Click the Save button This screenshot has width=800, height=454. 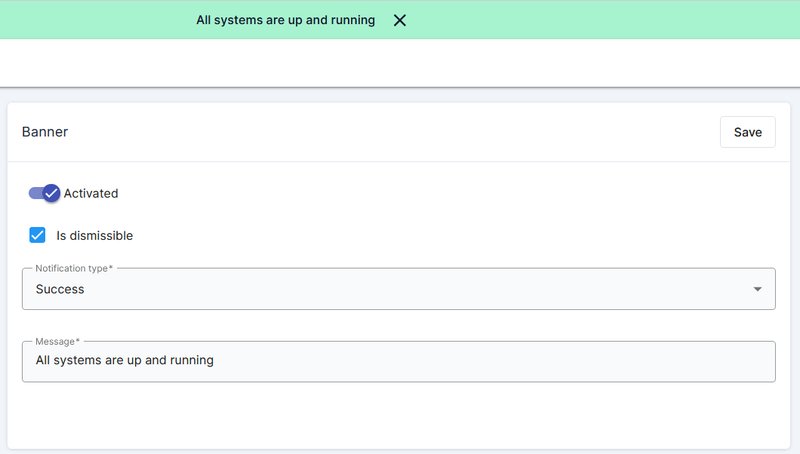747,132
